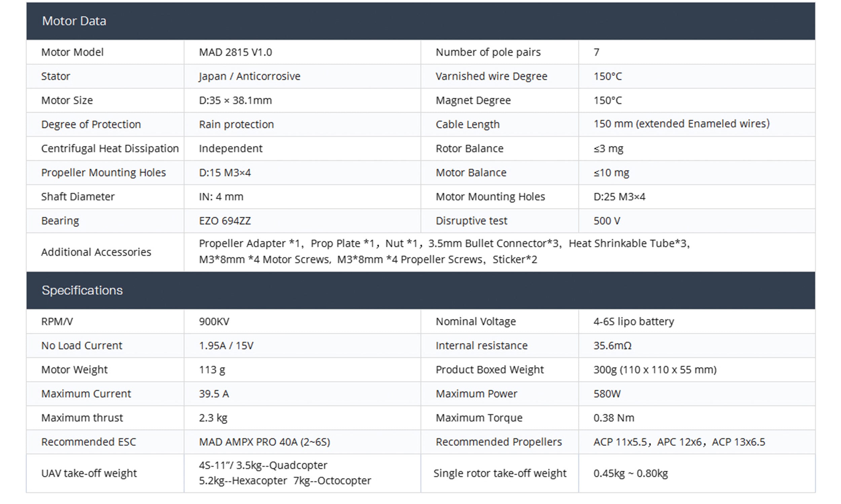Select the Rain protection cell

pyautogui.click(x=236, y=125)
